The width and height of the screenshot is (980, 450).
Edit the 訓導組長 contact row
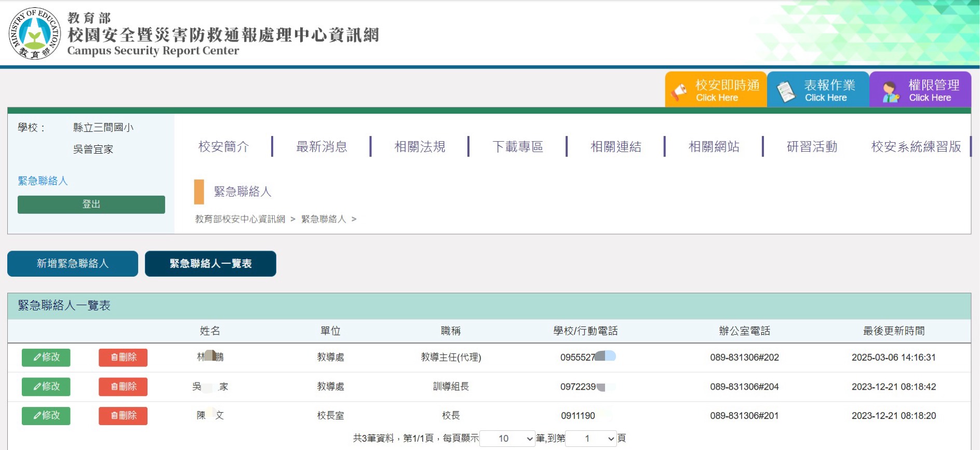point(46,387)
